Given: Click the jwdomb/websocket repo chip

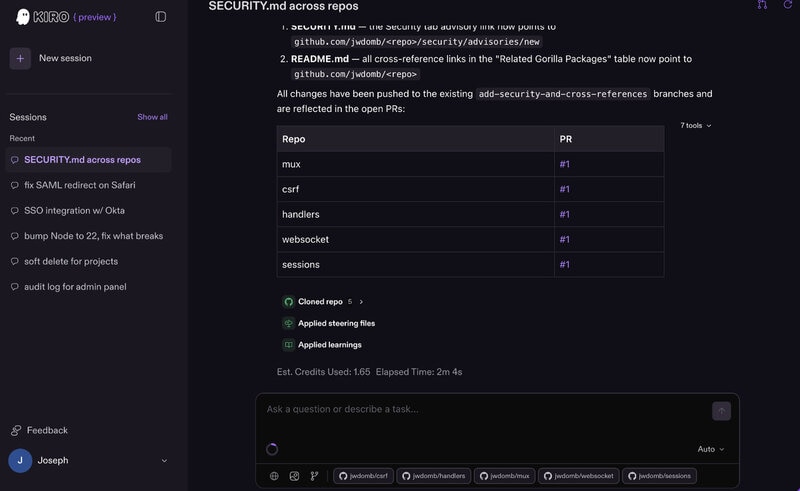Looking at the screenshot, I should 579,476.
